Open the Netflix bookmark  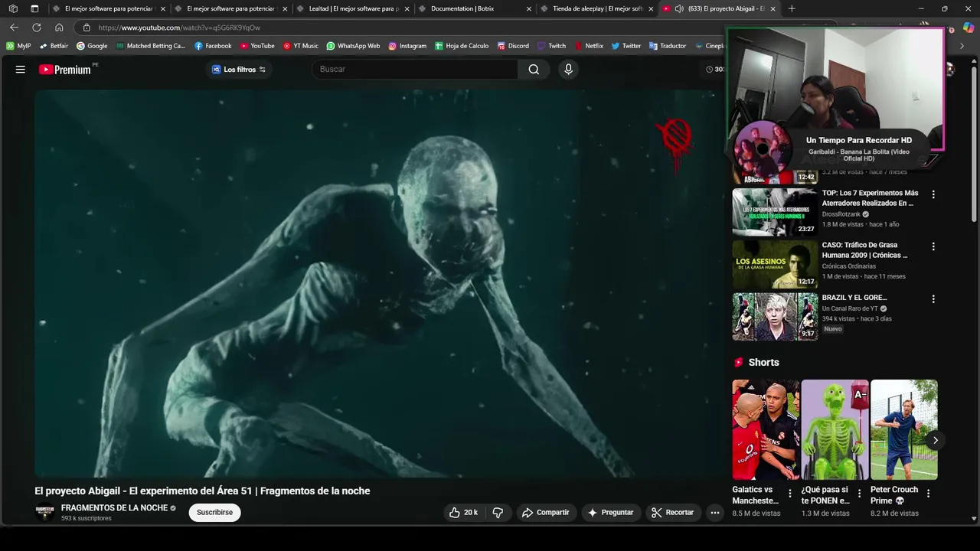(x=589, y=46)
